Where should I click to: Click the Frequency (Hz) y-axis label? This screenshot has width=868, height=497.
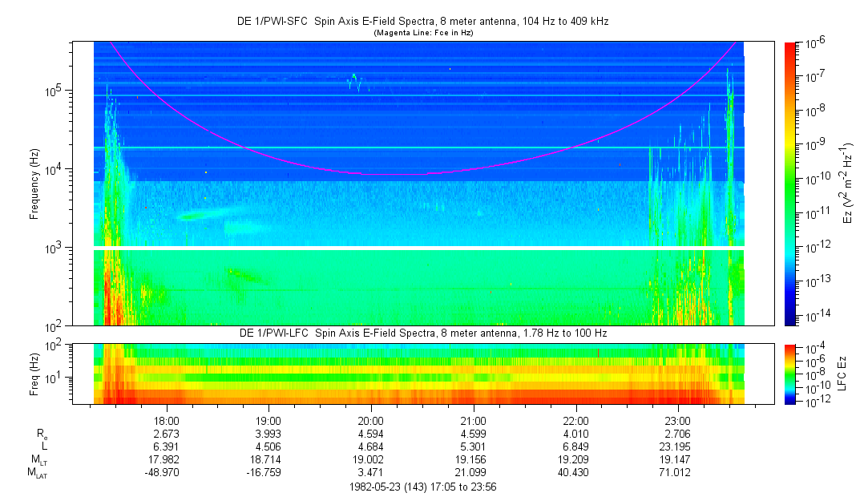[x=34, y=183]
